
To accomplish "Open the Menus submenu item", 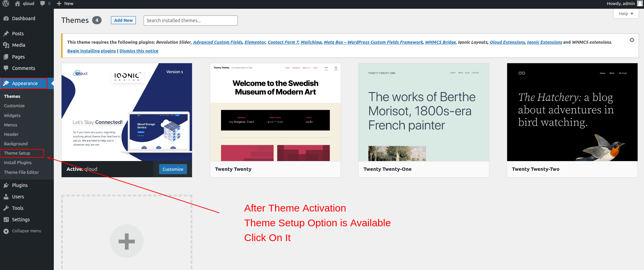I will [x=11, y=125].
